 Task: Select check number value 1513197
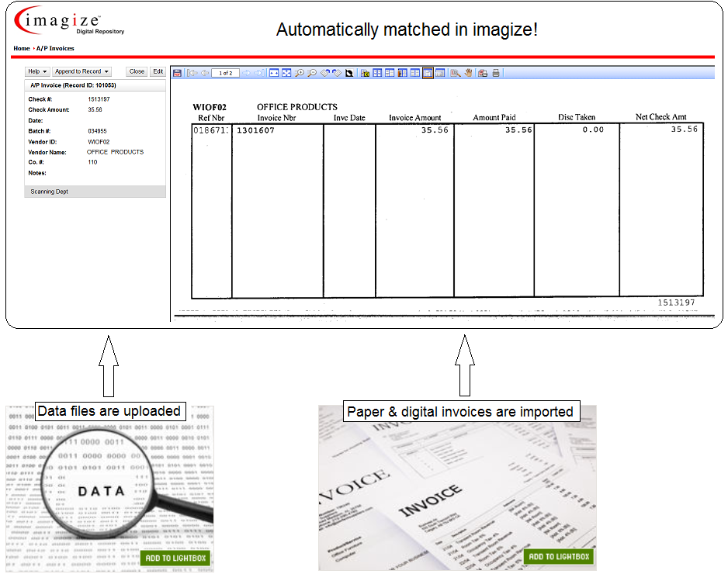click(99, 99)
